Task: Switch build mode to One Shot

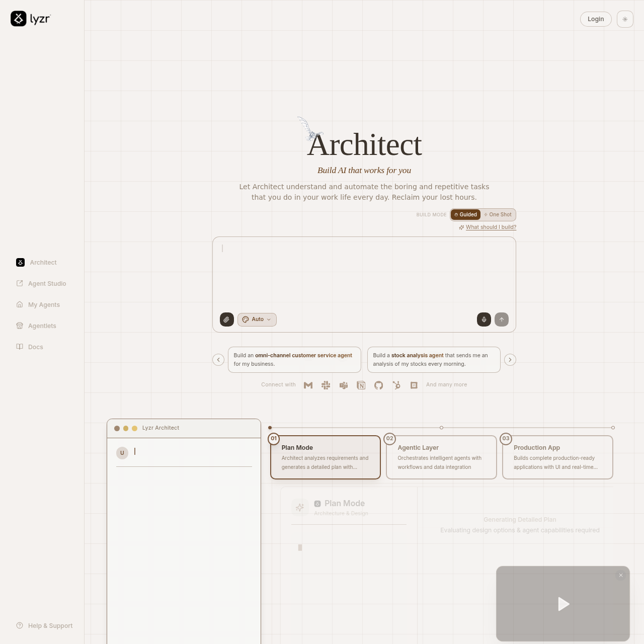Action: [497, 214]
